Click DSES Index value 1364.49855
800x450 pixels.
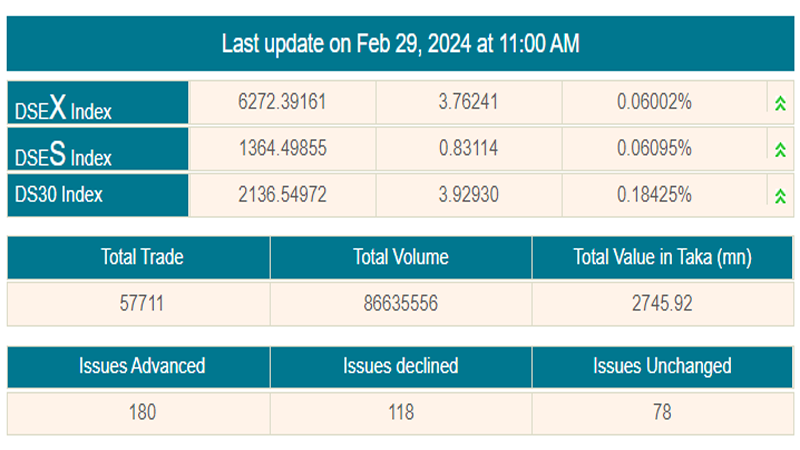282,149
